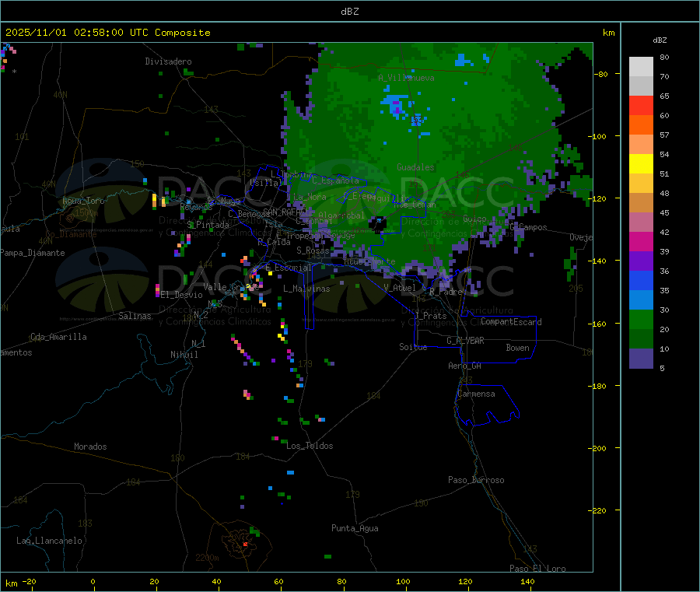The height and width of the screenshot is (592, 700).
Task: Click the R_Padre label
Action: pos(446,292)
